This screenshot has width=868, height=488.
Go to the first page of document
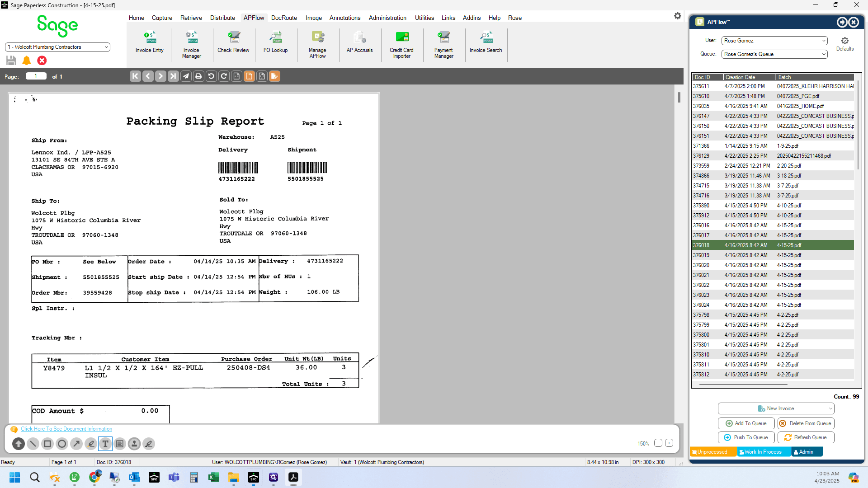135,76
